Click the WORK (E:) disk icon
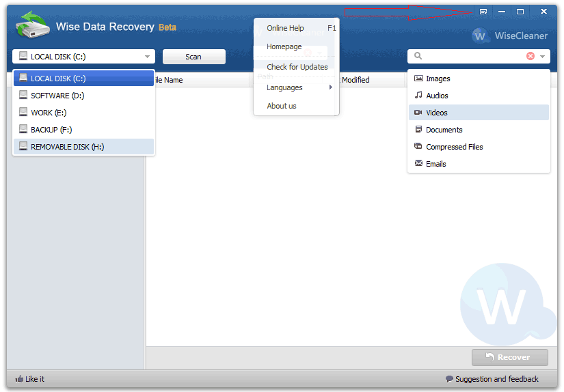 point(23,112)
